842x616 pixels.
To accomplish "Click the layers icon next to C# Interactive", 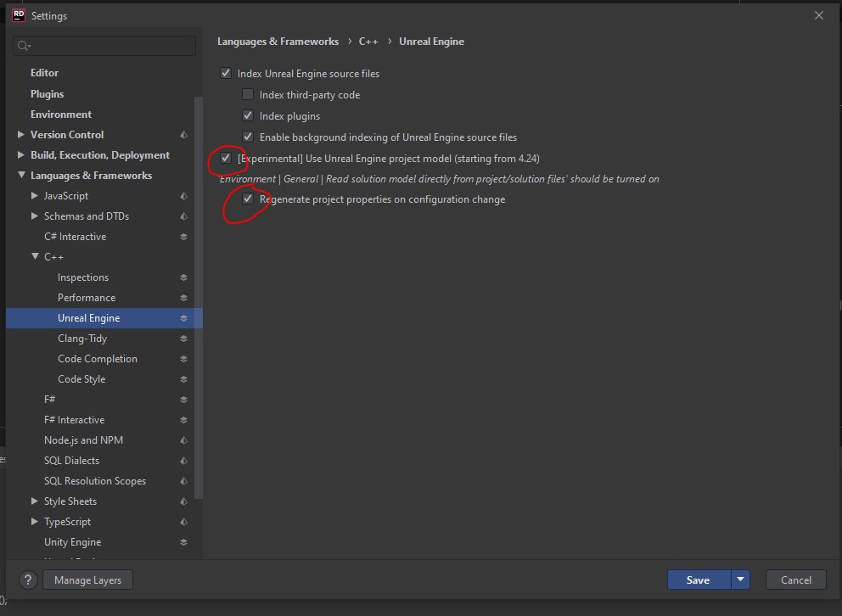I will point(183,237).
